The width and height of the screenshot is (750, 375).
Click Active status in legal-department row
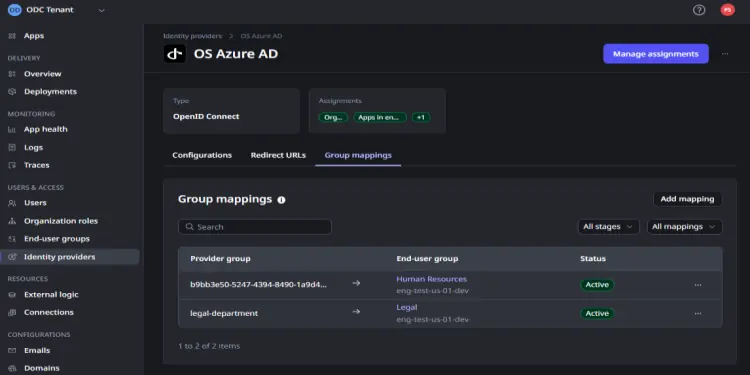(x=597, y=314)
